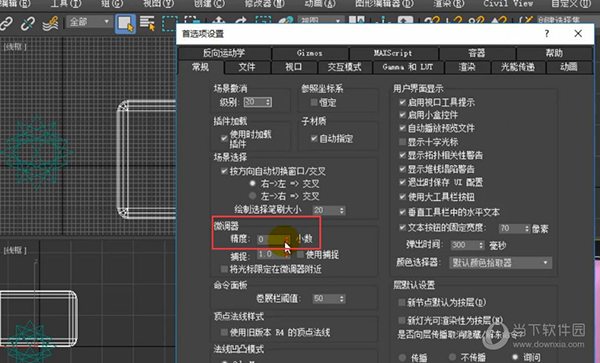Switch to the 光能传递 tab
The height and width of the screenshot is (363, 600).
[x=518, y=67]
